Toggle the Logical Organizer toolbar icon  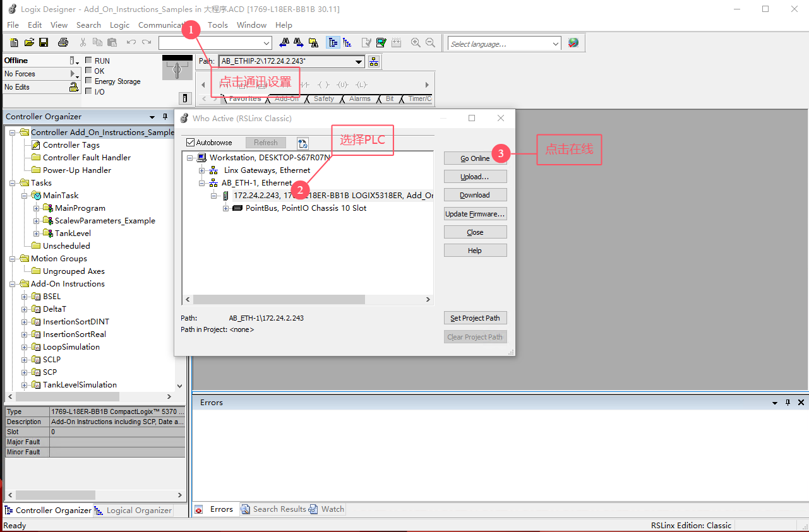point(347,43)
